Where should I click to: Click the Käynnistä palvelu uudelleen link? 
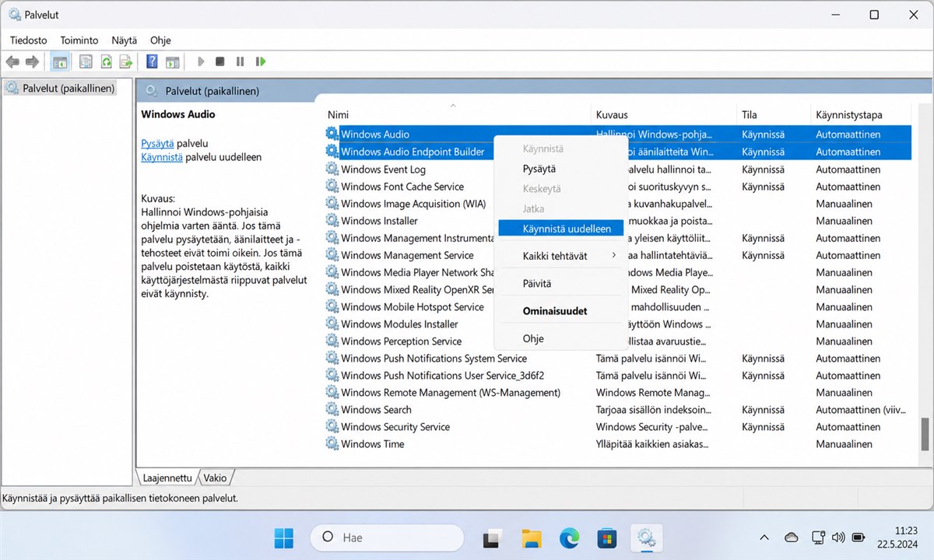coord(162,156)
